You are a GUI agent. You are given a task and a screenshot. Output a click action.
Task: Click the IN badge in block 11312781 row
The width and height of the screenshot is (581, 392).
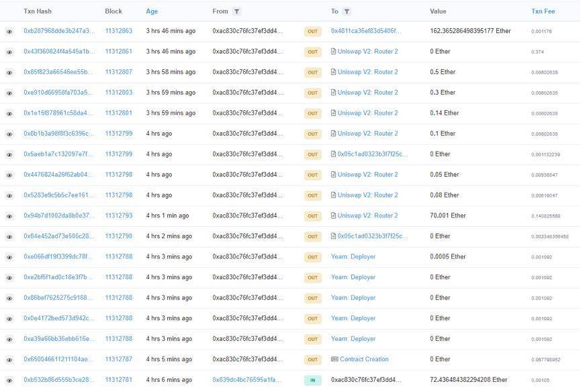pos(313,380)
